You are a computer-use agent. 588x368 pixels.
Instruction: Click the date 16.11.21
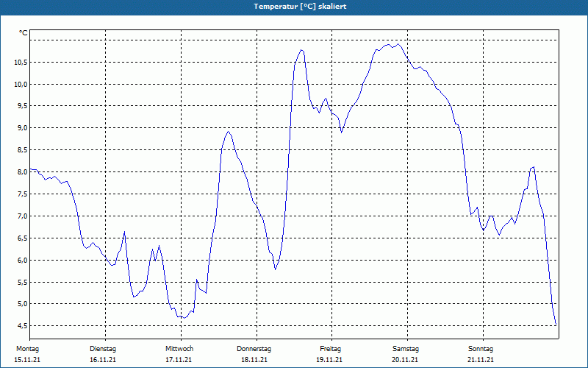pyautogui.click(x=103, y=360)
